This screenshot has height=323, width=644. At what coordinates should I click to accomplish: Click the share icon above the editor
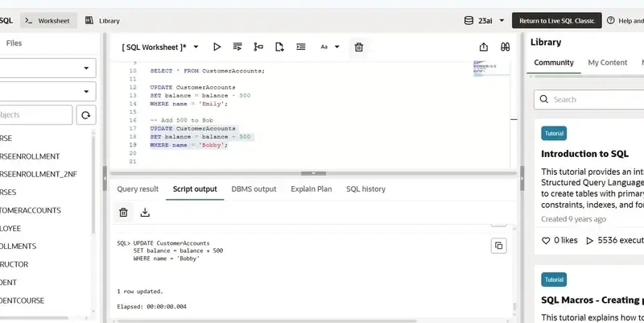coord(483,48)
